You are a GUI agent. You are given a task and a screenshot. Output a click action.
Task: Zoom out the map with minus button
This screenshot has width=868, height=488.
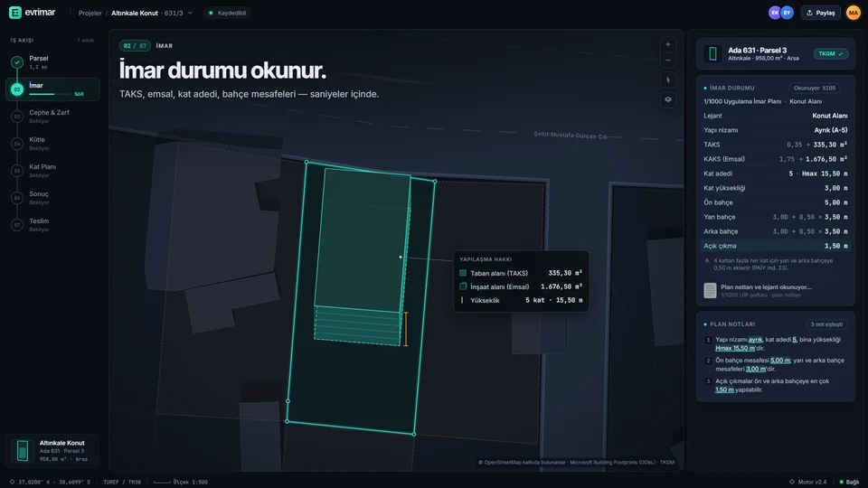pyautogui.click(x=667, y=60)
